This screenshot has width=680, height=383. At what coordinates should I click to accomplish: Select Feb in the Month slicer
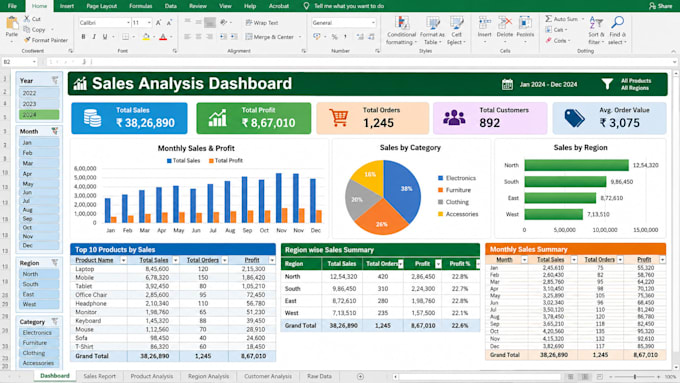pyautogui.click(x=39, y=153)
